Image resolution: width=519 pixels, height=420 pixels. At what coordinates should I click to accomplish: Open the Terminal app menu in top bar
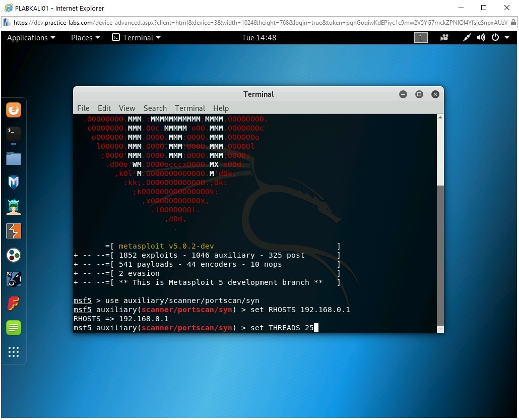pyautogui.click(x=137, y=38)
